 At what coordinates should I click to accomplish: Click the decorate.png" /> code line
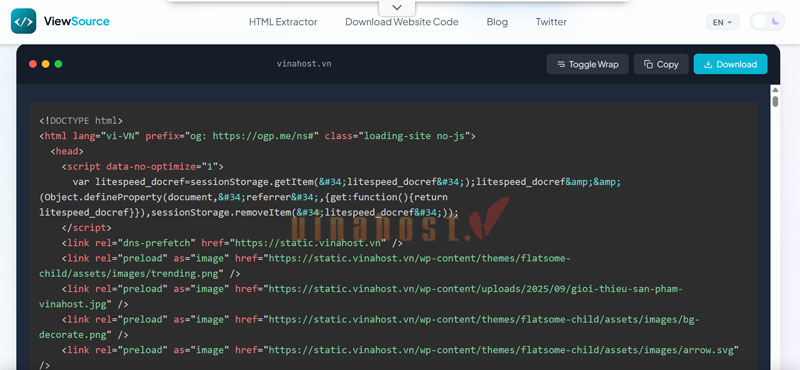(x=84, y=335)
